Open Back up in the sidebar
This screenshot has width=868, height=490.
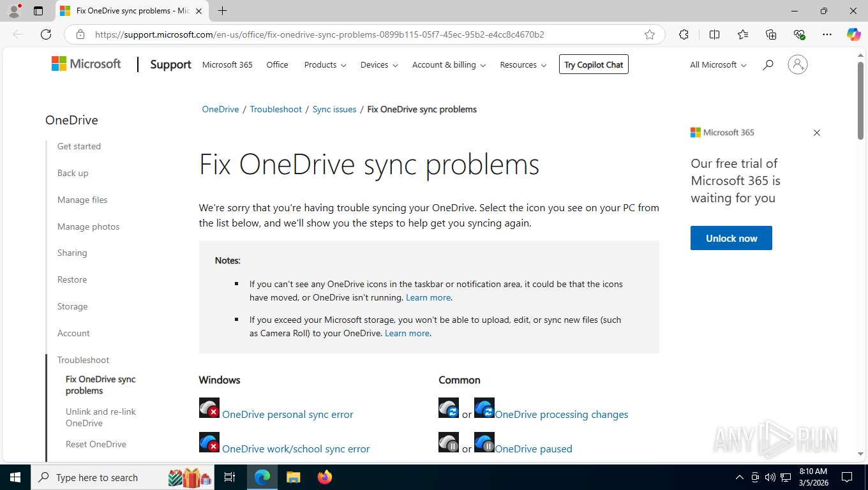(73, 173)
